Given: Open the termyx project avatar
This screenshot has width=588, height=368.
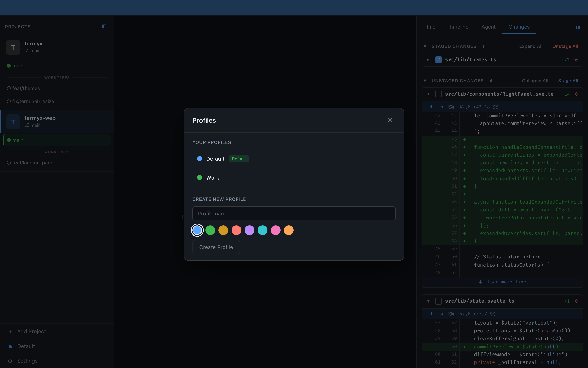Looking at the screenshot, I should (x=13, y=47).
